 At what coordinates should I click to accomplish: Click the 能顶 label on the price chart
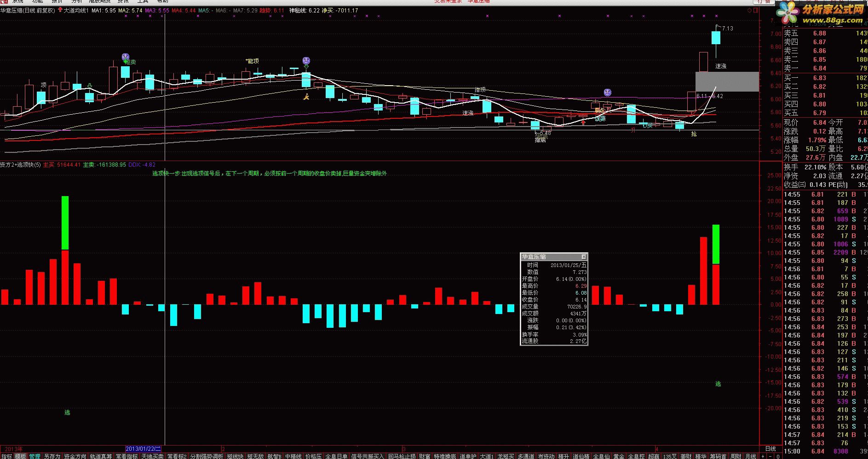click(253, 61)
